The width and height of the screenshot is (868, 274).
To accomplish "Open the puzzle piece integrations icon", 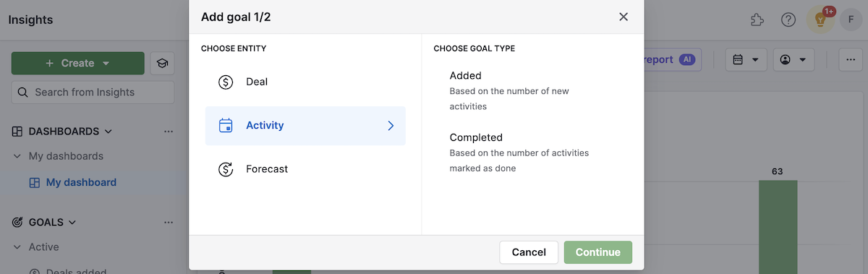I will click(757, 20).
